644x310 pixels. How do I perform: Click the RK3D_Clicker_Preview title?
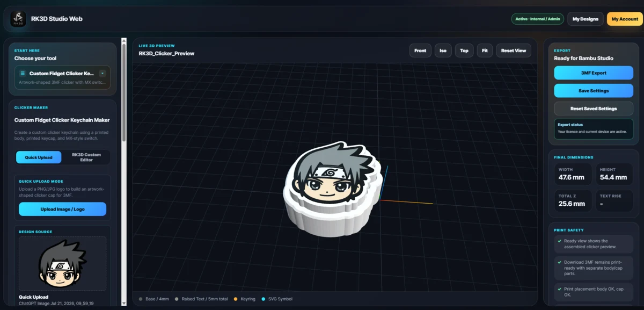tap(166, 53)
